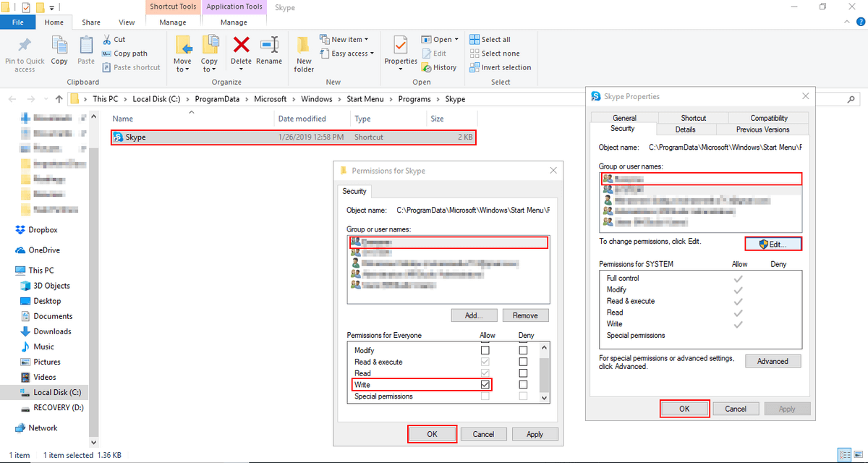The height and width of the screenshot is (463, 868).
Task: Check Modify Deny checkbox
Action: (523, 350)
